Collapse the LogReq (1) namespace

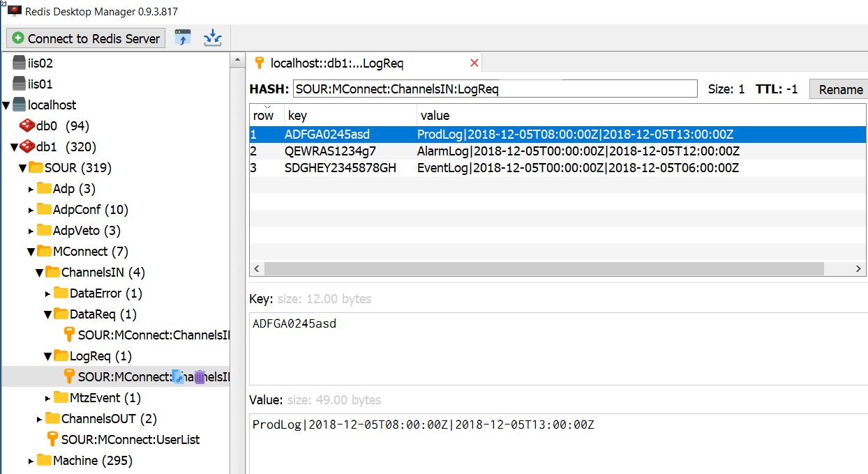tap(48, 356)
